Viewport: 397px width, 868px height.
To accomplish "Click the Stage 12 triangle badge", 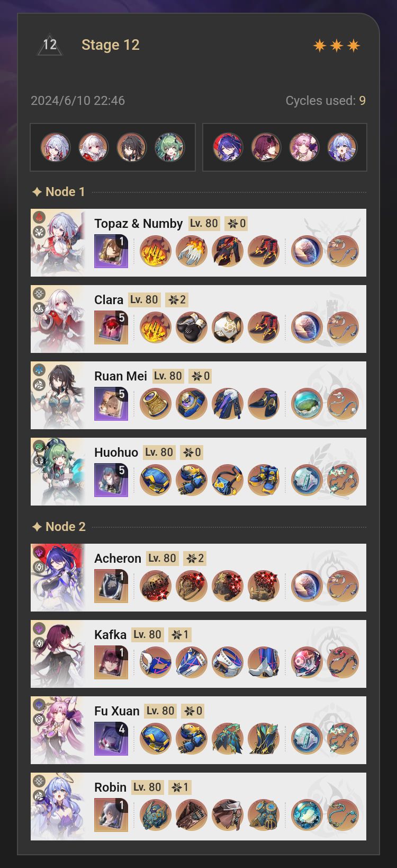I will point(50,45).
